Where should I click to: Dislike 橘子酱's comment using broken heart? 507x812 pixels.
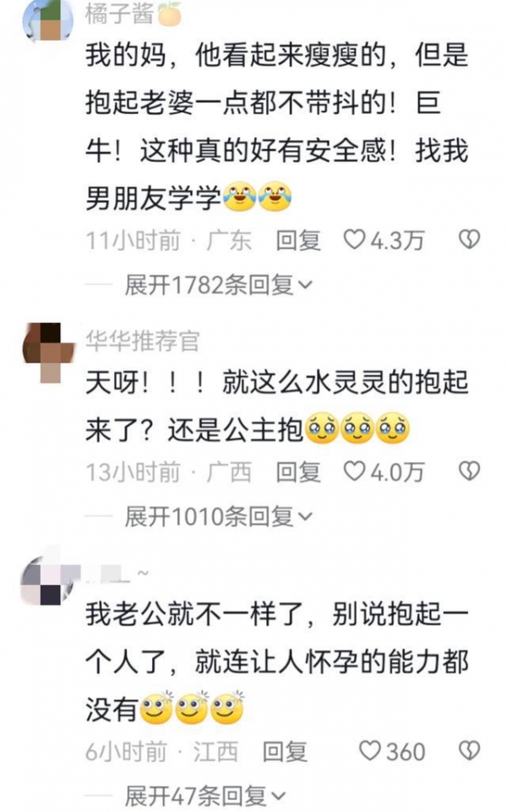[x=469, y=239]
